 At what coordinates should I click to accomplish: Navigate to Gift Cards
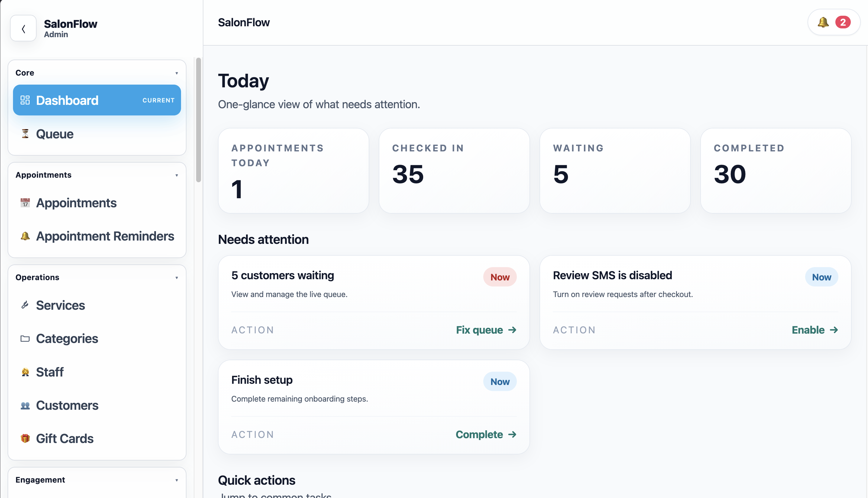(x=97, y=438)
